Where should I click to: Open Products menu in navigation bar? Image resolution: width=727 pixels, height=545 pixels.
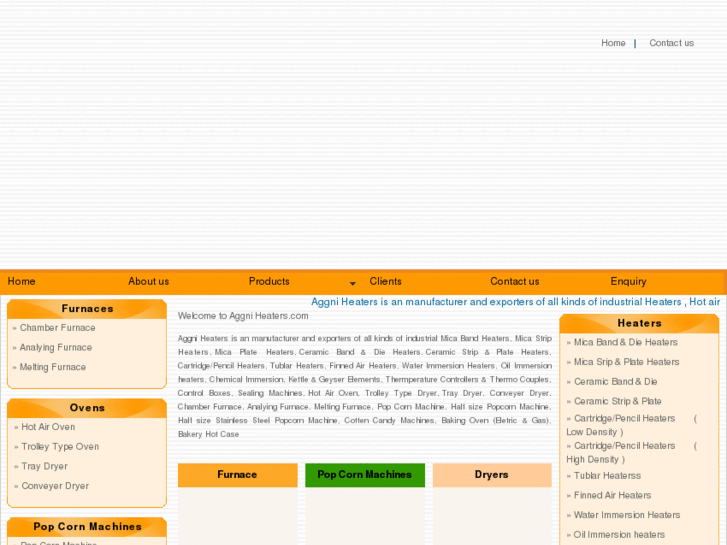click(269, 282)
